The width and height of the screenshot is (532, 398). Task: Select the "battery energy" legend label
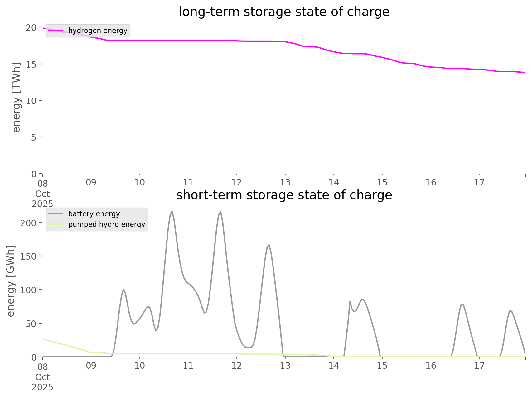click(x=94, y=214)
